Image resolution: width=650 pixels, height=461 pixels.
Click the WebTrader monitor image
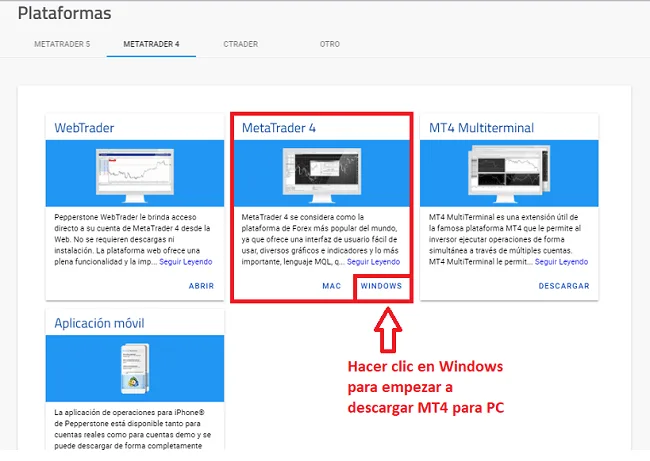pyautogui.click(x=135, y=175)
